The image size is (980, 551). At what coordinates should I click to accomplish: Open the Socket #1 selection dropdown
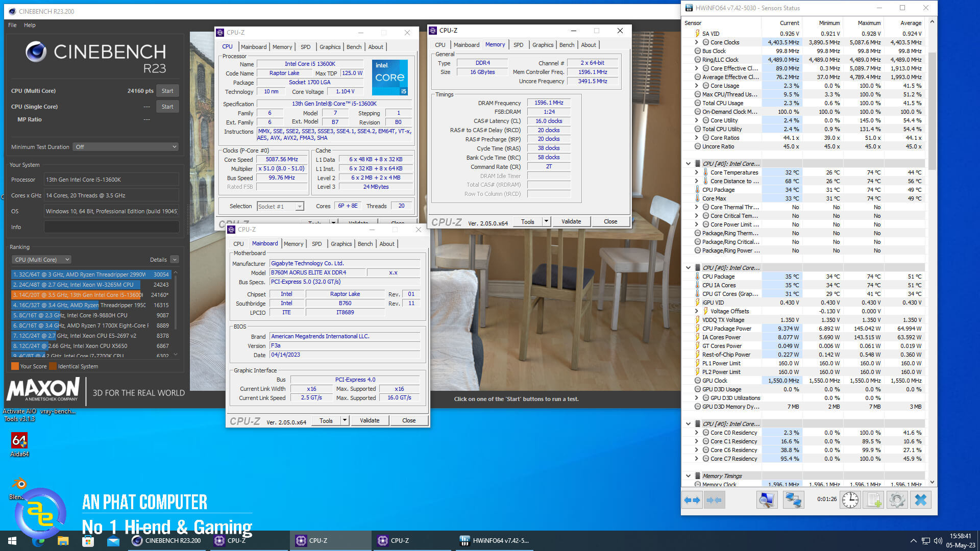(280, 207)
